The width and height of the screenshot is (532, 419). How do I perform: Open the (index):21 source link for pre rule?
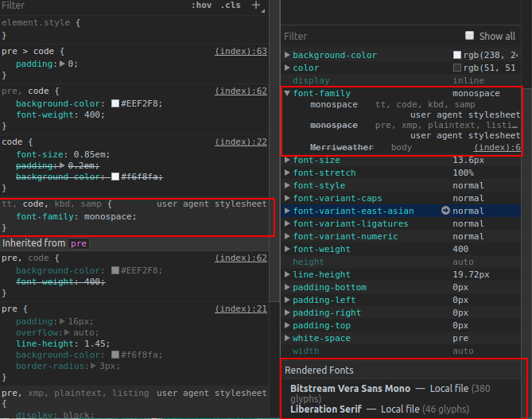coord(241,308)
